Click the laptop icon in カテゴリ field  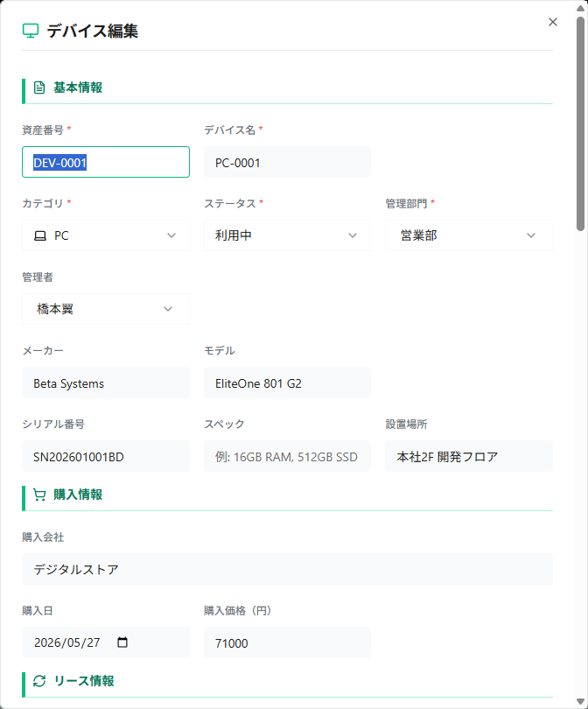coord(40,236)
